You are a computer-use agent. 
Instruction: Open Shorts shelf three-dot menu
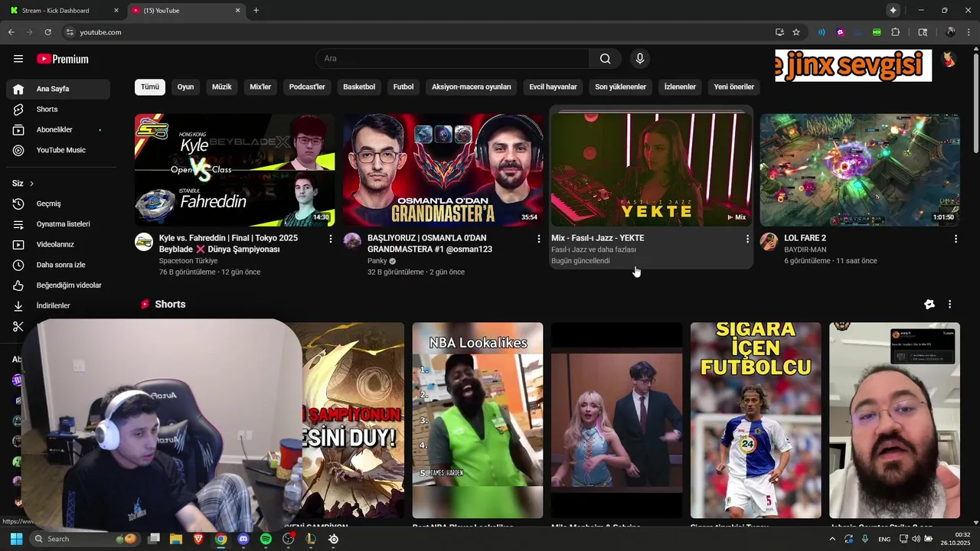click(949, 305)
